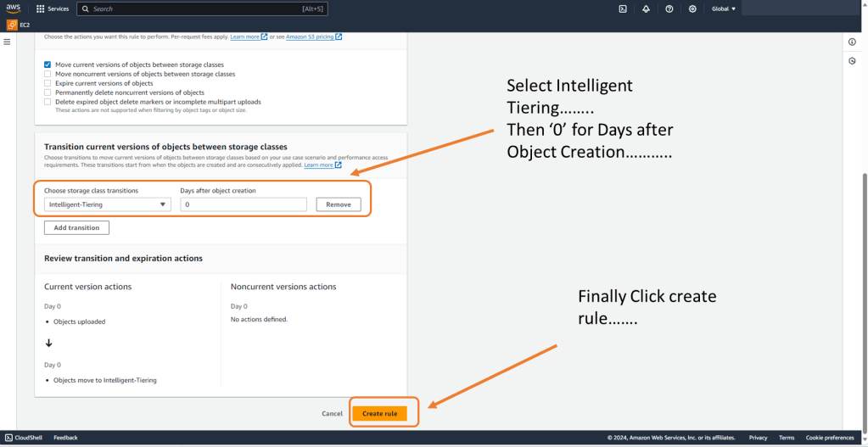Open the Intelligent-Tiering storage class dropdown
This screenshot has width=868, height=447.
click(x=107, y=204)
